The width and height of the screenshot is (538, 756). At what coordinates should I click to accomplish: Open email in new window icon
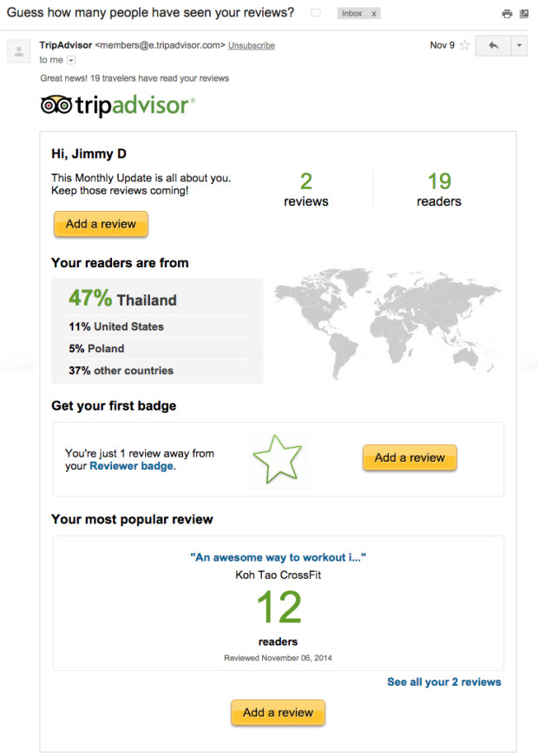click(x=524, y=14)
